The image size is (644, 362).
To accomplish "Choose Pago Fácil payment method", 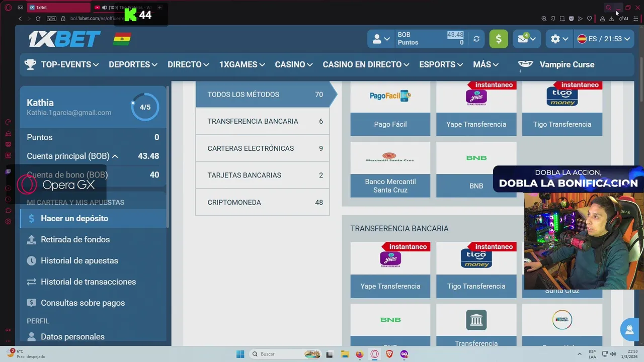I will point(390,108).
